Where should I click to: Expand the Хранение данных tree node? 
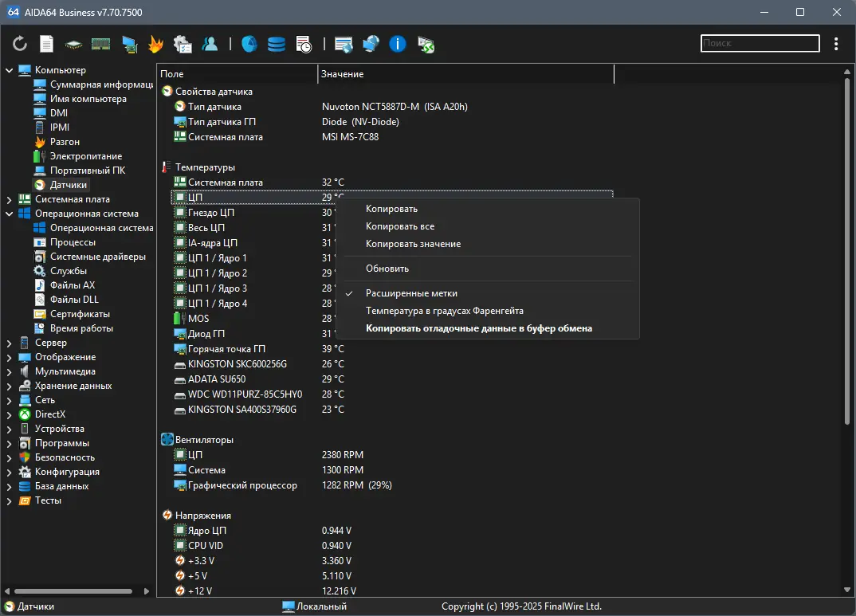(9, 386)
